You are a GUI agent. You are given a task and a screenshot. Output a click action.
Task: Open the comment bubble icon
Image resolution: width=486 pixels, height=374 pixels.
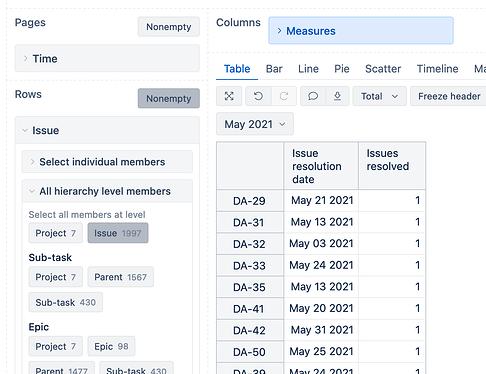(x=313, y=96)
